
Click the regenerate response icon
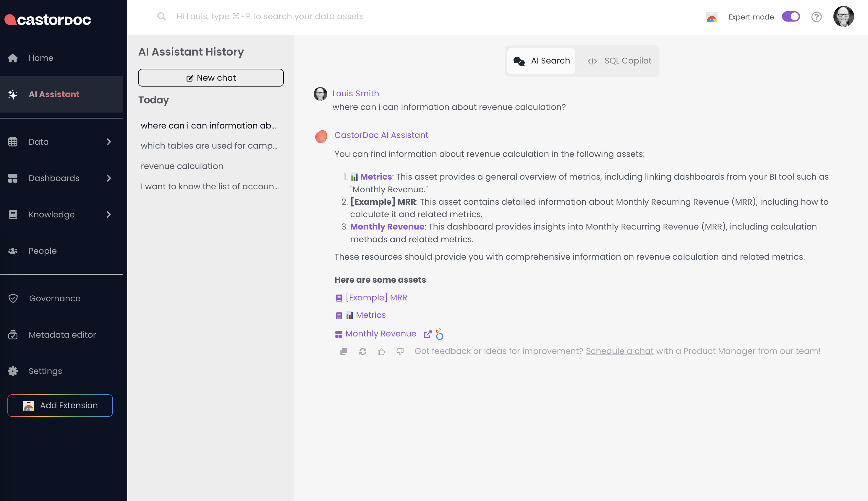click(362, 351)
